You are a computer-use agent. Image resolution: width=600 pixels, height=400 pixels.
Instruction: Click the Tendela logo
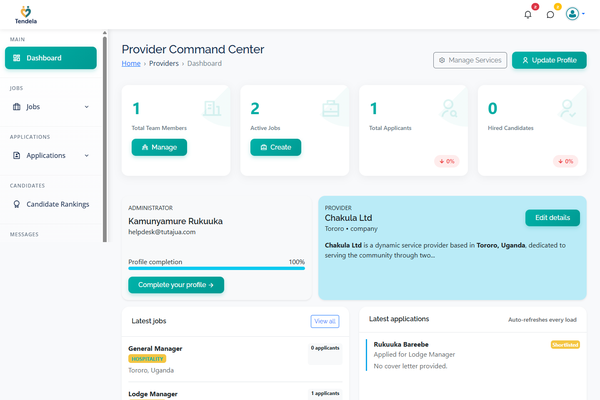[25, 14]
